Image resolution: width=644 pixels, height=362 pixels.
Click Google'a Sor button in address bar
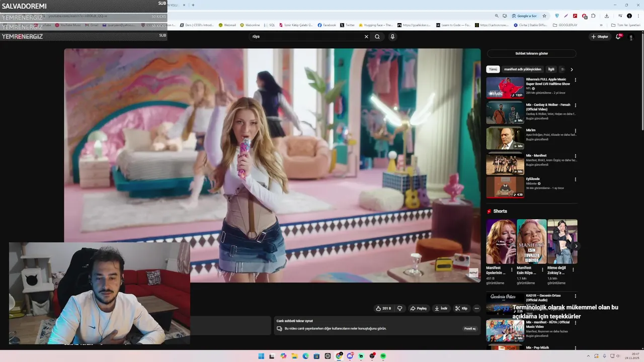[x=524, y=16]
